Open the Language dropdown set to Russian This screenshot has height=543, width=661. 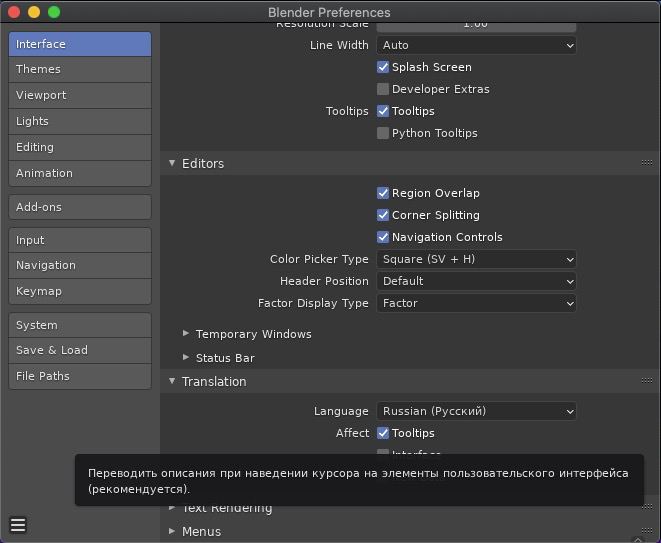pos(476,411)
